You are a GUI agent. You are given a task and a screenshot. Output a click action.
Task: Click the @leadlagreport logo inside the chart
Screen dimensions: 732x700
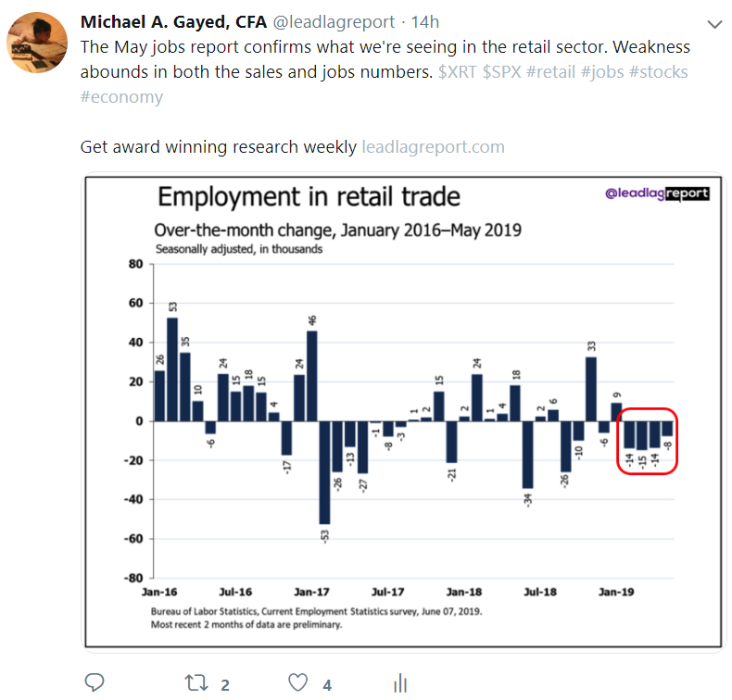(x=656, y=194)
